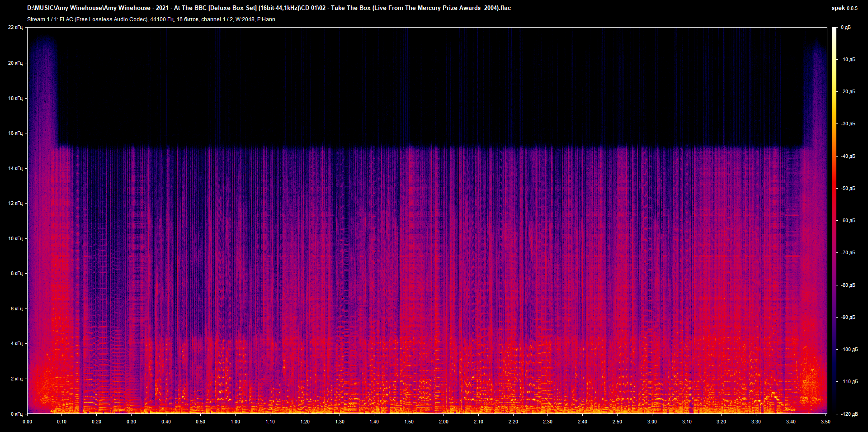Click the 4 kHz frequency axis label
Viewport: 868px width, 432px height.
click(16, 344)
